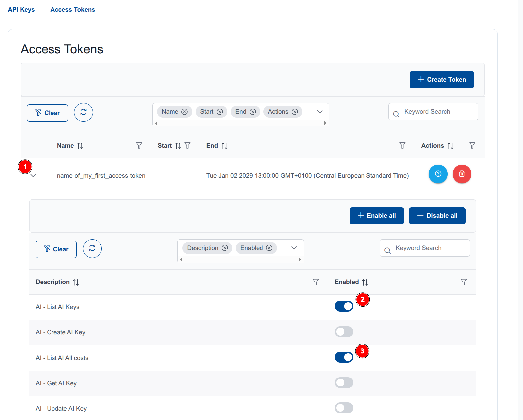Remove the Name column chip

point(184,112)
